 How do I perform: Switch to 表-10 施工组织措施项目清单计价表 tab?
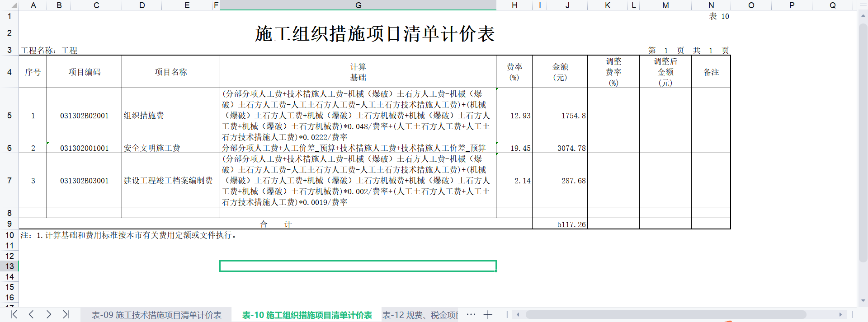307,315
